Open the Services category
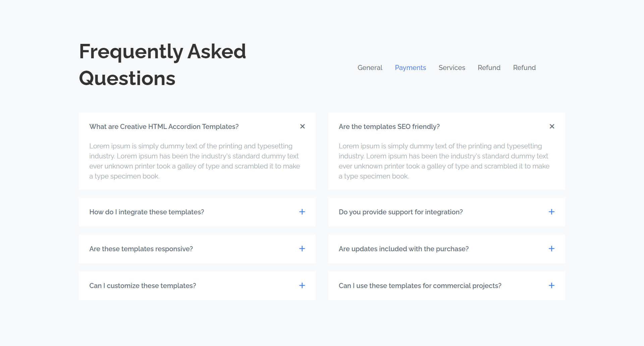The width and height of the screenshot is (644, 346). 452,68
